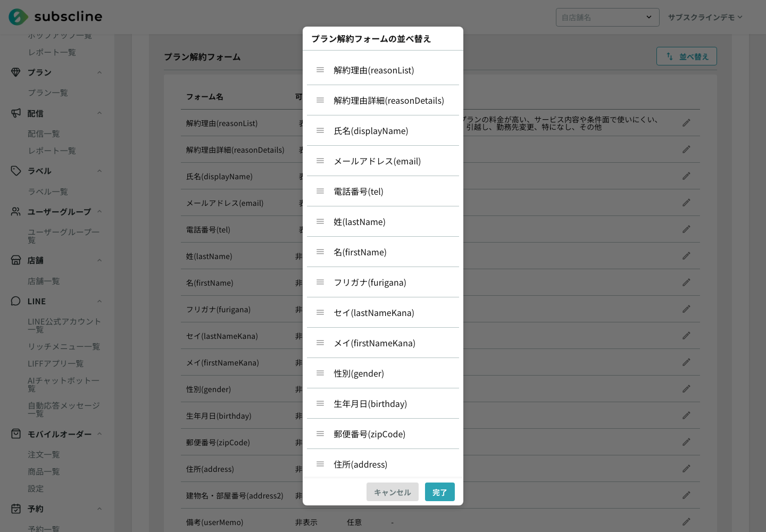
Task: Click drag handle for 郵便番号(zipCode) row
Action: click(x=320, y=434)
